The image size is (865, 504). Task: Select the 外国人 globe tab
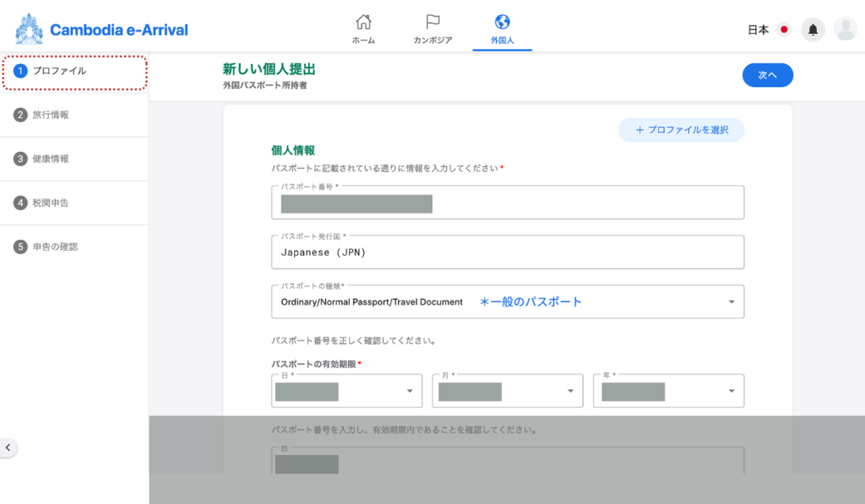click(502, 30)
